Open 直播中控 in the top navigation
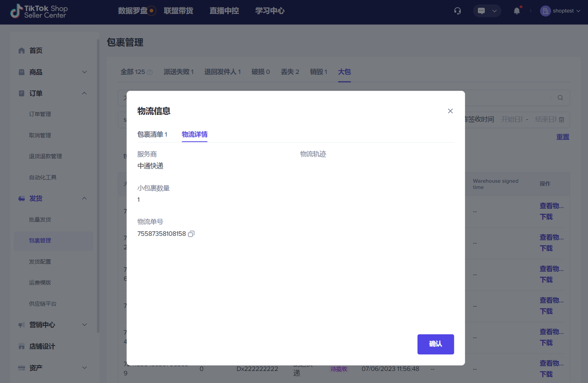 pyautogui.click(x=224, y=11)
